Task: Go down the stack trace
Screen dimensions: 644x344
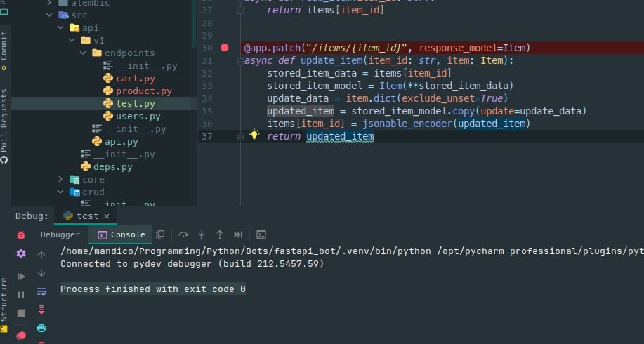Action: [41, 273]
